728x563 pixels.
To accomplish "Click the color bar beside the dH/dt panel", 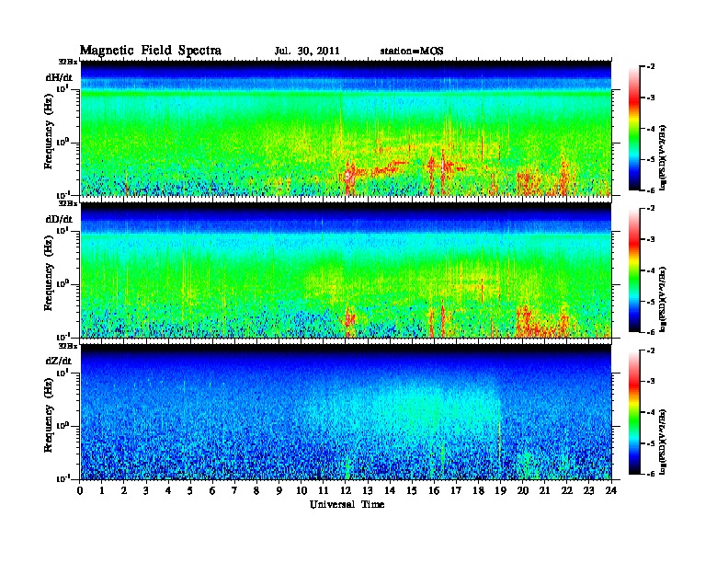I will (633, 129).
